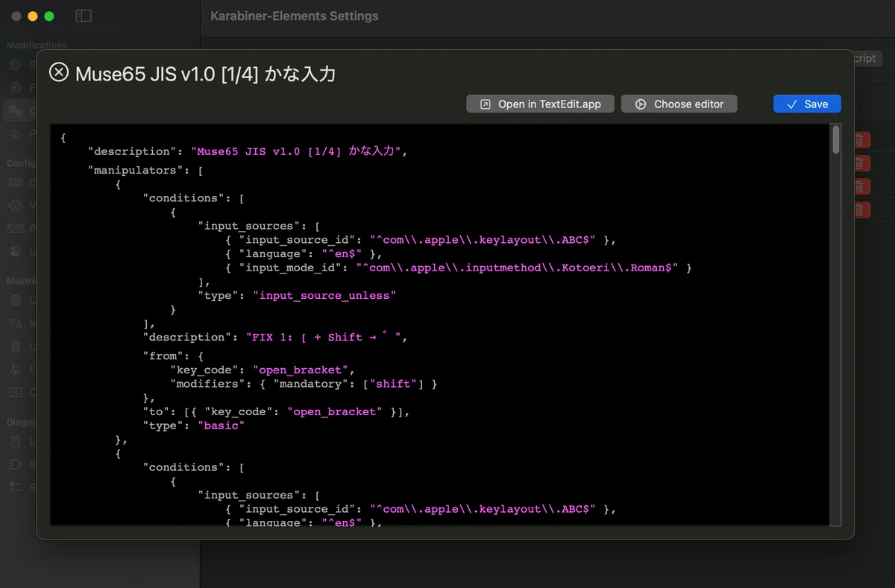Screen dimensions: 895x588
Task: Click the gear icon on Choose editor
Action: 641,104
